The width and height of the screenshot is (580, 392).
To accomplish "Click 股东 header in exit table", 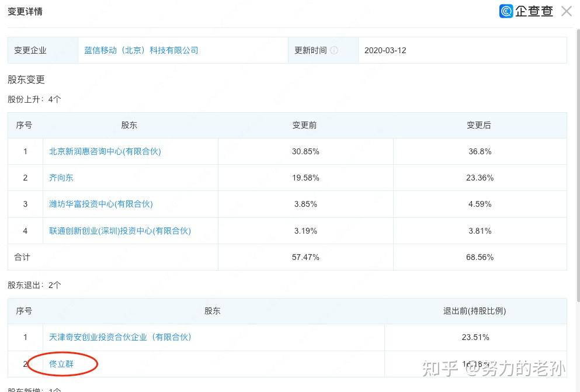I will pos(213,311).
